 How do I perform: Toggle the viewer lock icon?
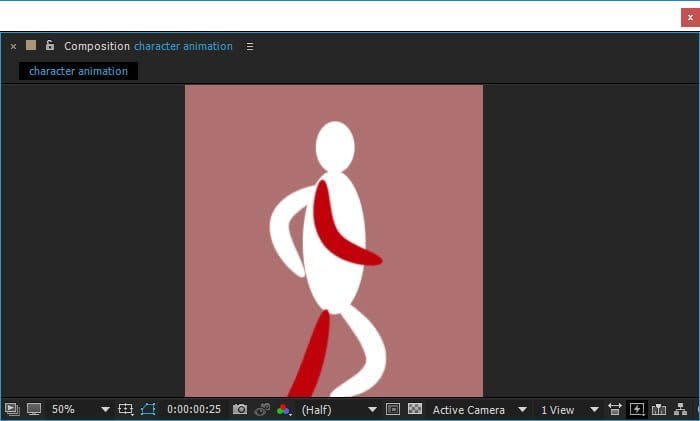[50, 45]
